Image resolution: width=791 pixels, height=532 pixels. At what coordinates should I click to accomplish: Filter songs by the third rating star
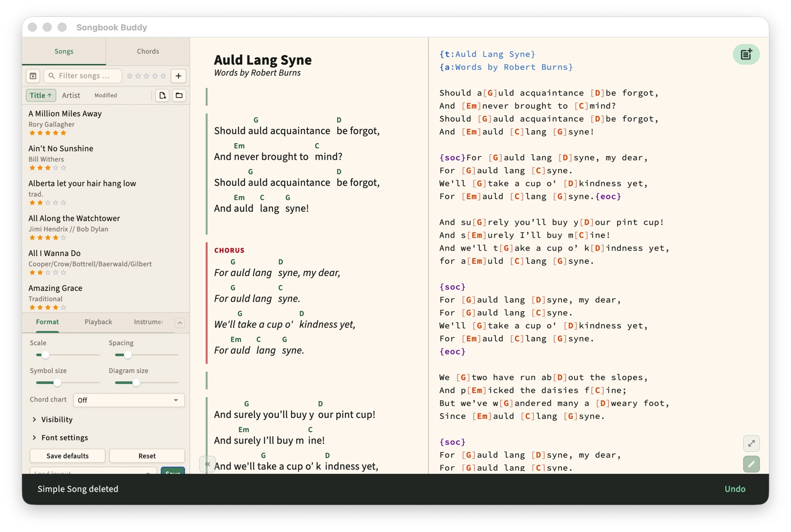146,76
